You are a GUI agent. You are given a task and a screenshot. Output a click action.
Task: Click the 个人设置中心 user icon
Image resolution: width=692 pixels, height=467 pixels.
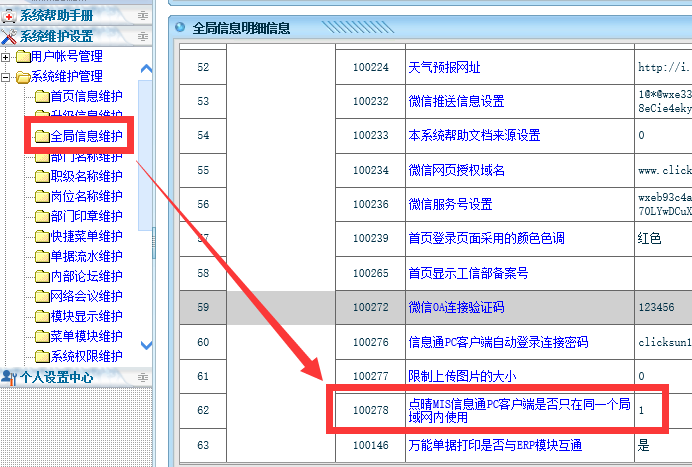coord(9,377)
